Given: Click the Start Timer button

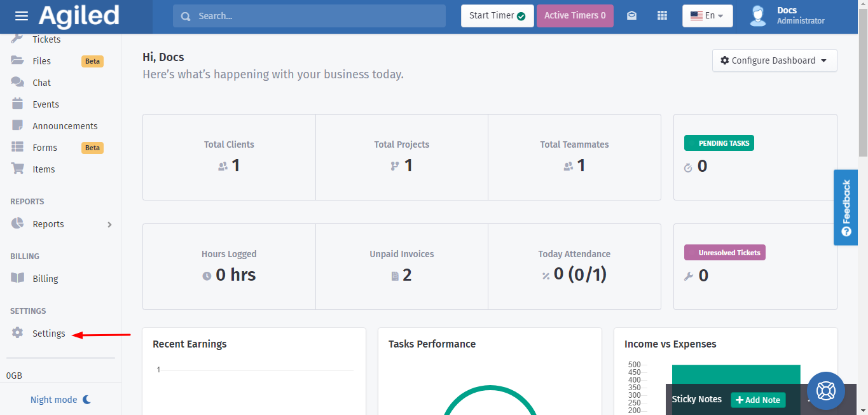Looking at the screenshot, I should click(x=497, y=16).
